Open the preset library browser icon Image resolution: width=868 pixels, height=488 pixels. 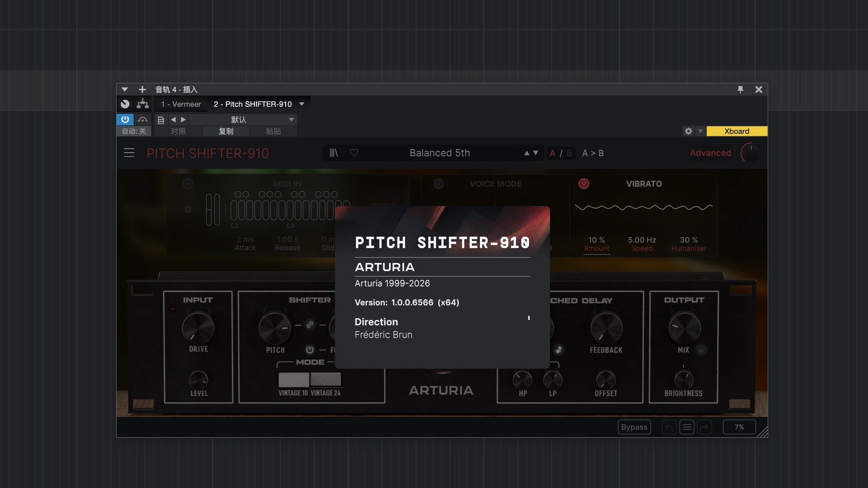tap(334, 153)
